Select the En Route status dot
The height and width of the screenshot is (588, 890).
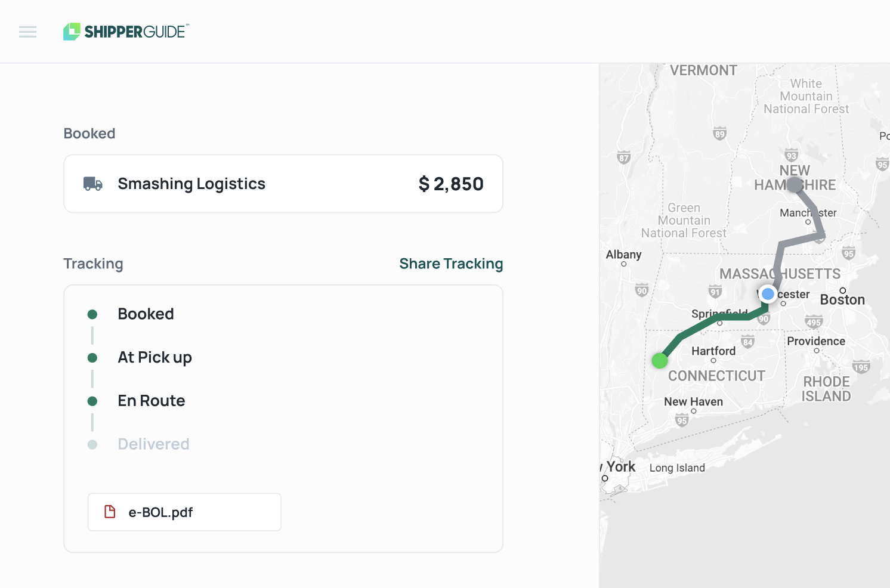[x=92, y=401]
